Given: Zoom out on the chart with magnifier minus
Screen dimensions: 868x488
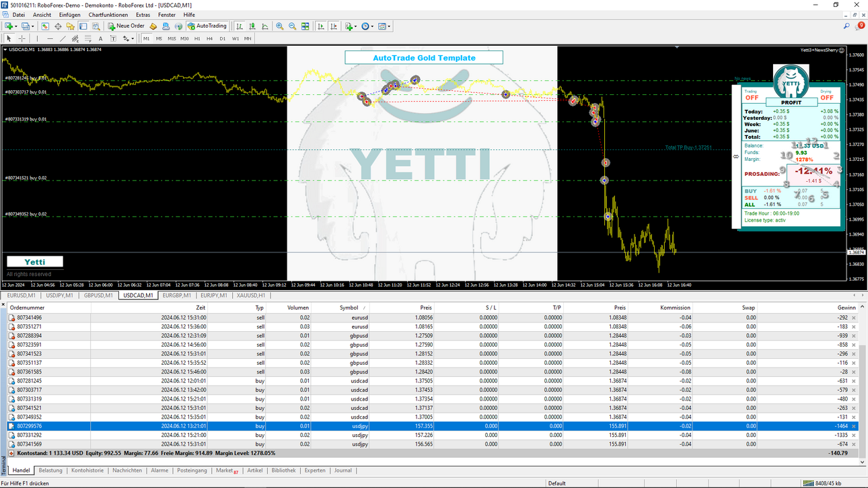Looking at the screenshot, I should tap(292, 26).
